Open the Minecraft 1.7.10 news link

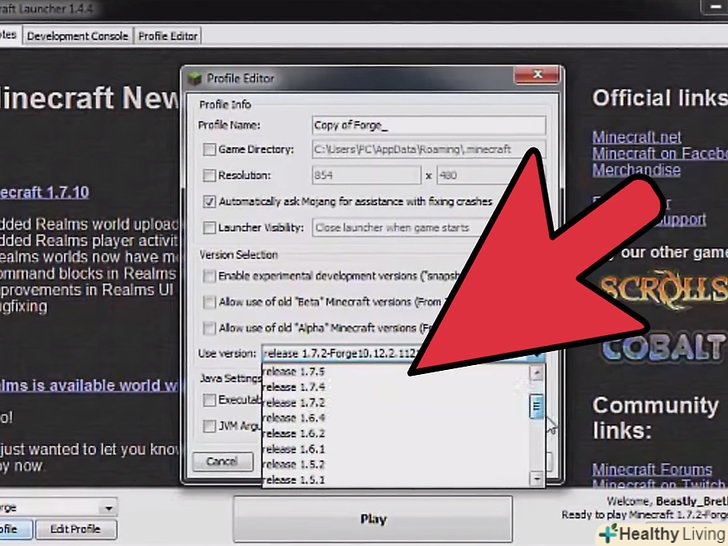(44, 192)
